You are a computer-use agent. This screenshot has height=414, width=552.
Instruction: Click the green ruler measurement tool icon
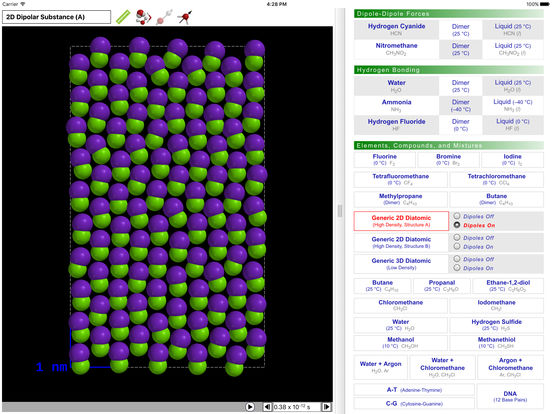click(x=123, y=17)
